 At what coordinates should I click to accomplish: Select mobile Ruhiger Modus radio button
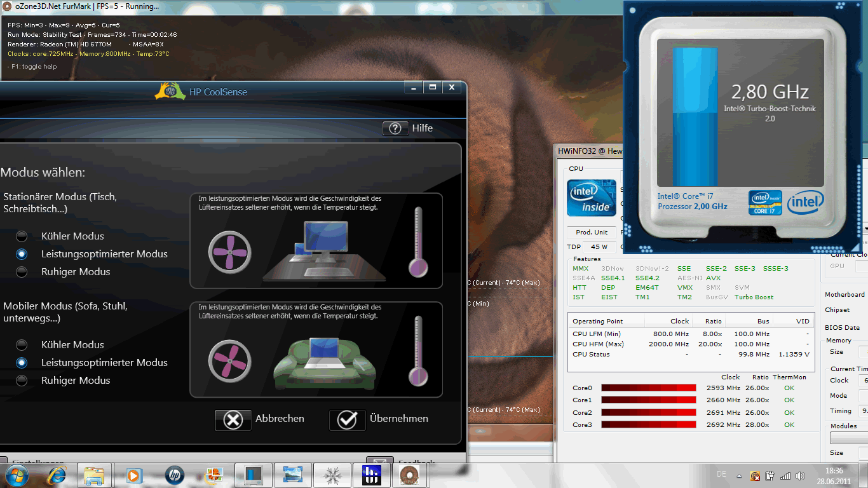22,380
